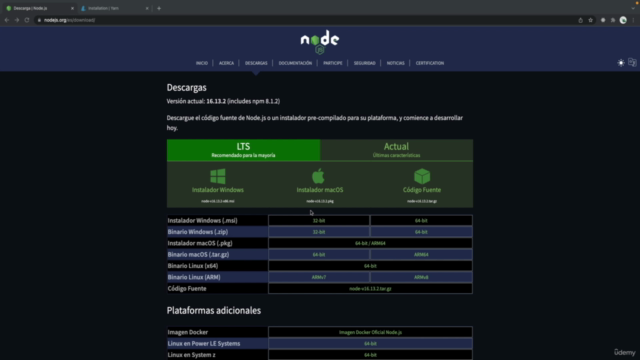The image size is (640, 360).
Task: Click the green cube source code icon
Action: (x=422, y=176)
